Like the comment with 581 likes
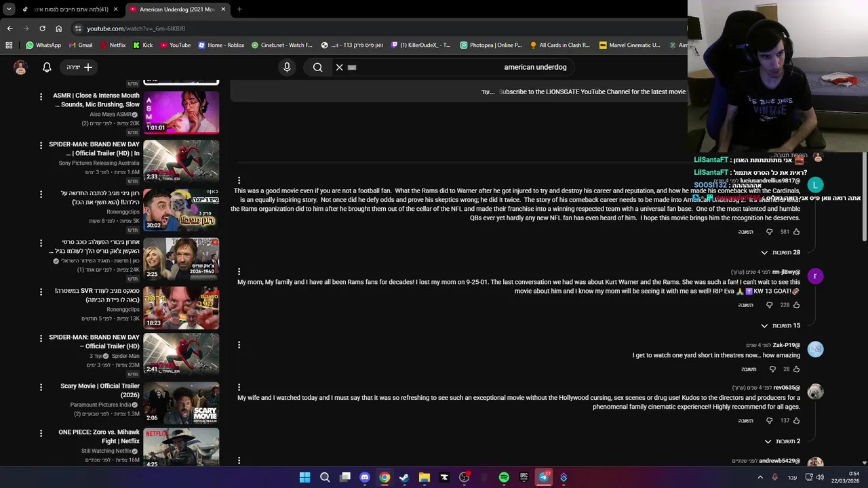The image size is (868, 488). click(x=796, y=232)
